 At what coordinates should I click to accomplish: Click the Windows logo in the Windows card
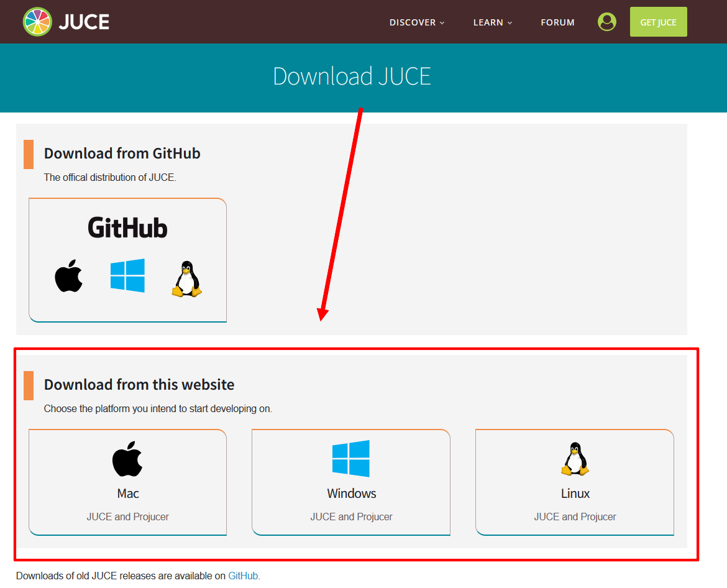351,459
